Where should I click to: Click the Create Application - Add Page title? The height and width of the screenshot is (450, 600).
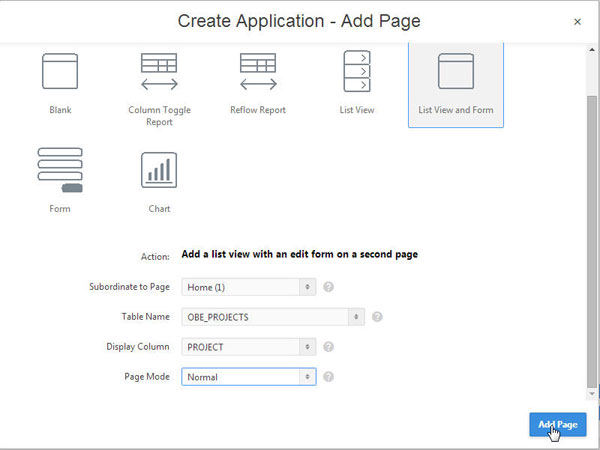point(299,21)
